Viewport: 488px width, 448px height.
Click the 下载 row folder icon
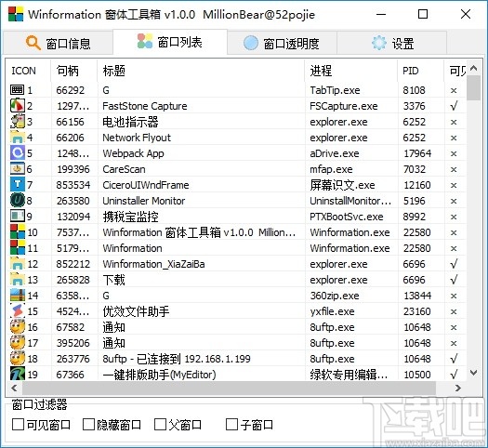tap(17, 280)
